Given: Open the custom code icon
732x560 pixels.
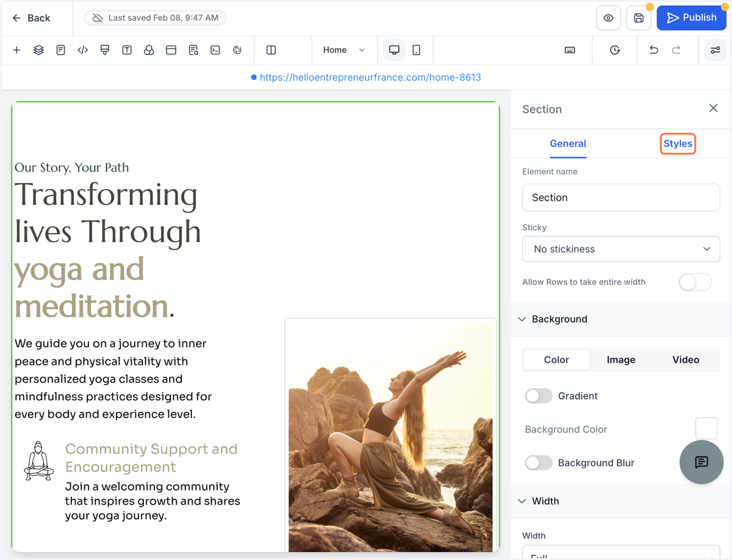Looking at the screenshot, I should (83, 50).
